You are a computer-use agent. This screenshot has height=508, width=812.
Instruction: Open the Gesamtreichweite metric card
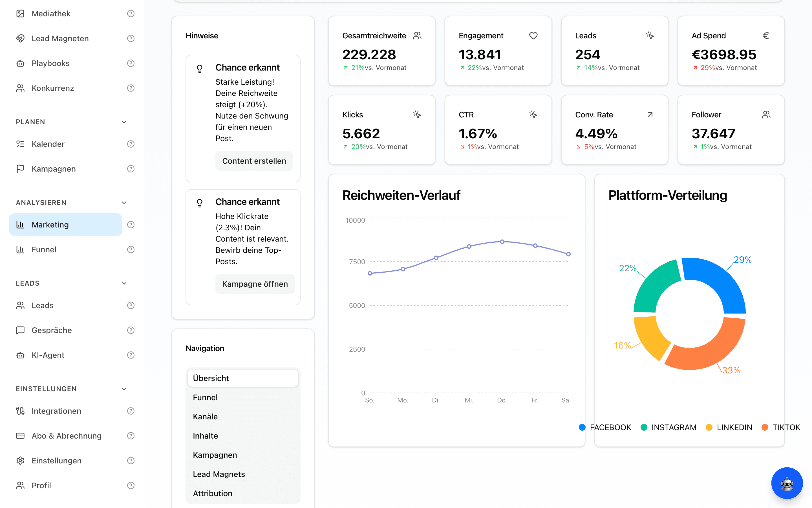coord(382,51)
